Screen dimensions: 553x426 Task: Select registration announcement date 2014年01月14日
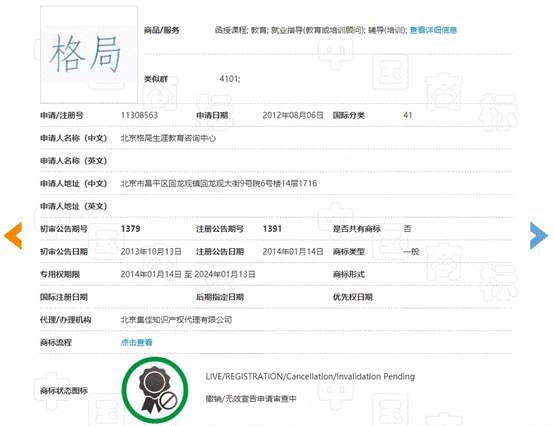click(x=293, y=252)
